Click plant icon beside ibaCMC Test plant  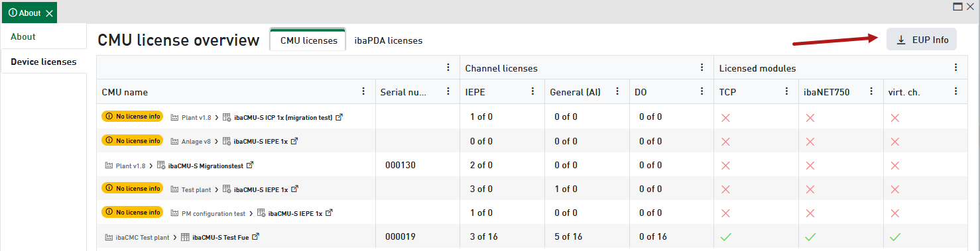tap(109, 237)
